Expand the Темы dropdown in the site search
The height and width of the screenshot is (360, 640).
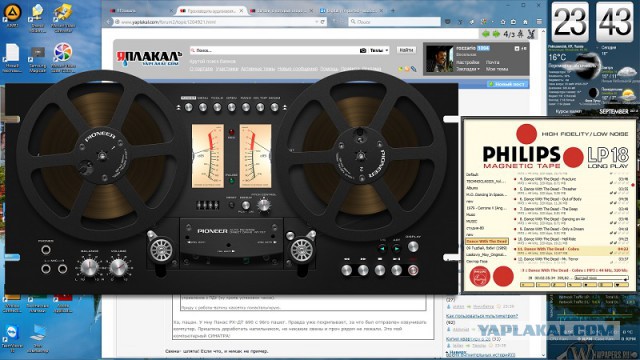tap(379, 50)
